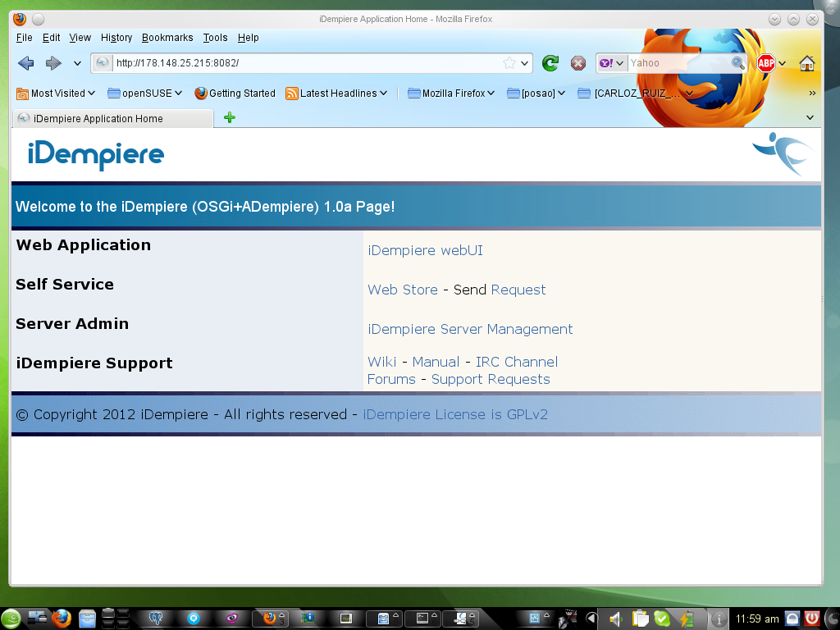Open the Yahoo search engine selector dropdown
The width and height of the screenshot is (840, 630).
(x=612, y=63)
